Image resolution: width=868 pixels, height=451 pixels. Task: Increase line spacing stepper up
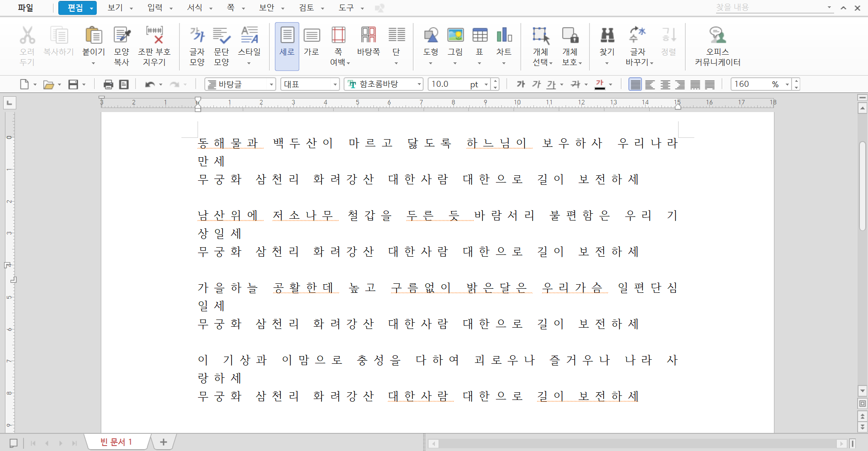click(x=796, y=81)
